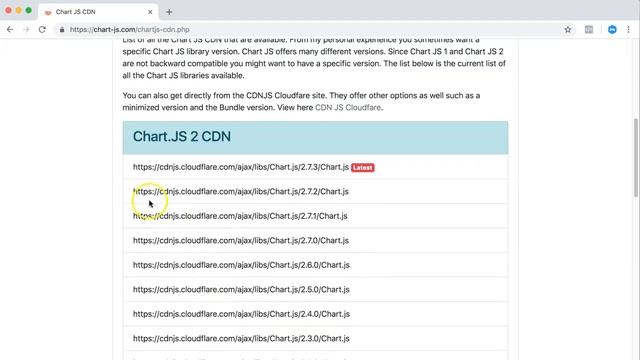Click the Chart.js 2.7.3 CDN URL
The image size is (640, 360).
point(241,167)
